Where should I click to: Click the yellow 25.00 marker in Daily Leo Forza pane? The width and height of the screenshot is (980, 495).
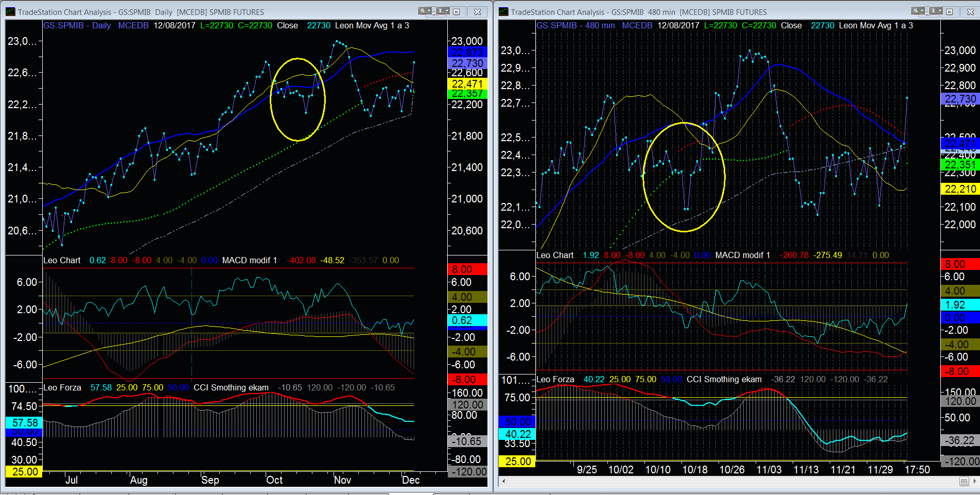coord(24,471)
